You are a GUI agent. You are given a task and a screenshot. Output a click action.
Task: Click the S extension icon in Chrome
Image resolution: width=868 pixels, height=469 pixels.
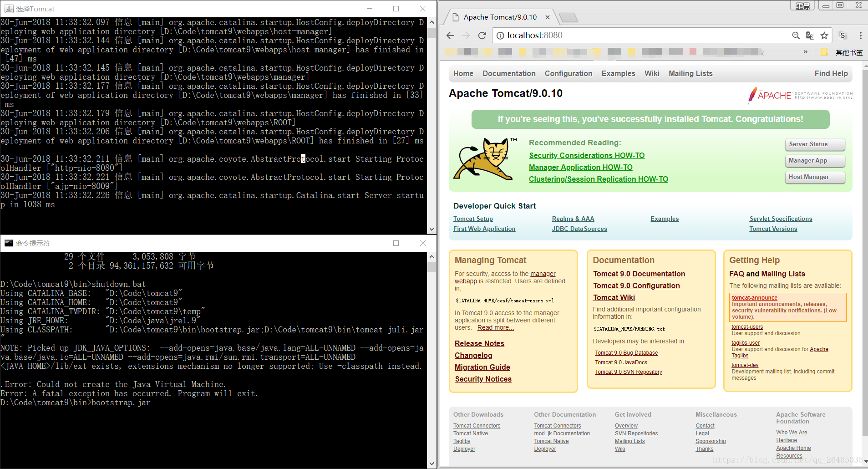[843, 36]
